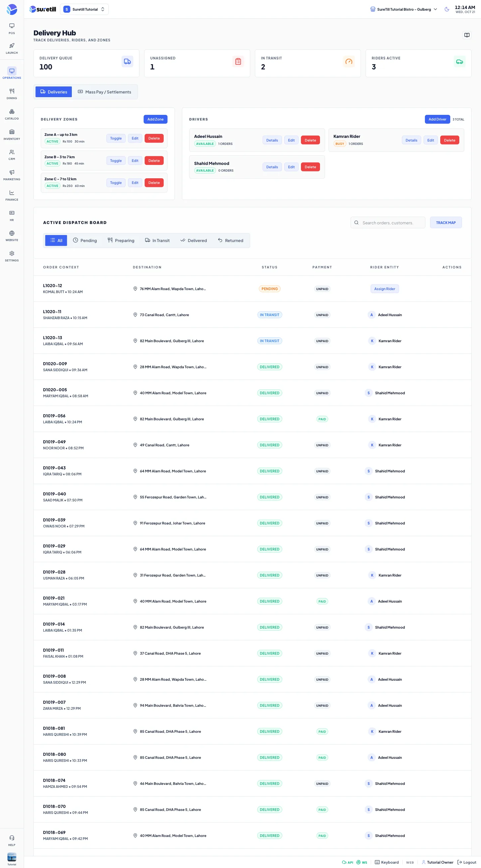Delete Zone B - 3 to 7 km
The width and height of the screenshot is (481, 868).
[154, 161]
